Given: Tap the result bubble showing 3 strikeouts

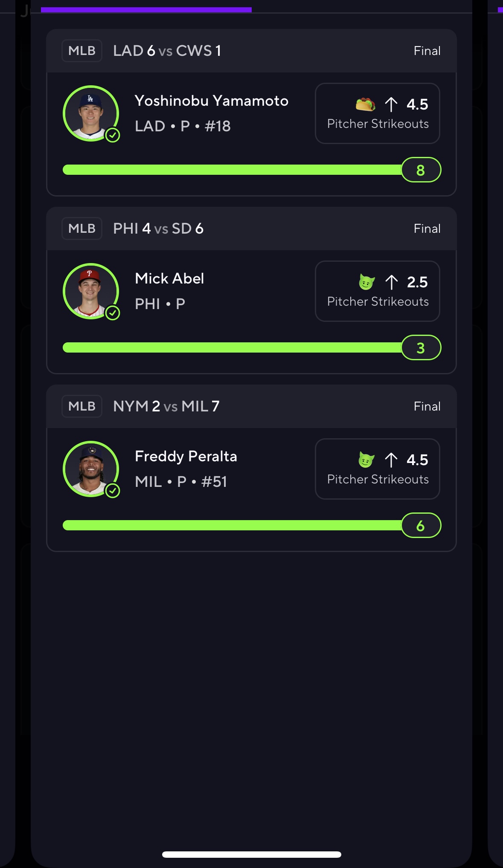Looking at the screenshot, I should 421,347.
